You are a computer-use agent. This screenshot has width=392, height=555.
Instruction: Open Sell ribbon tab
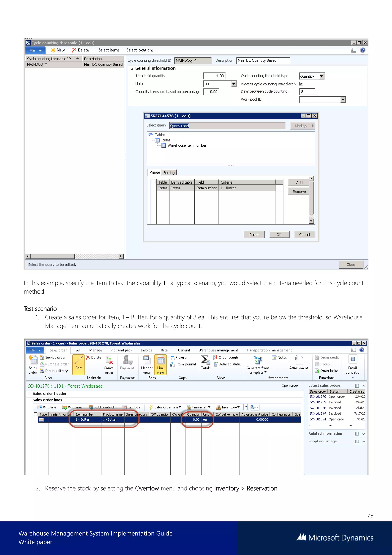[x=78, y=350]
